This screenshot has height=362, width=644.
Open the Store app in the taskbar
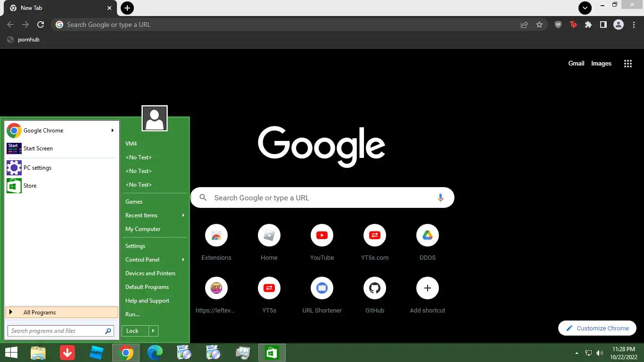(272, 353)
